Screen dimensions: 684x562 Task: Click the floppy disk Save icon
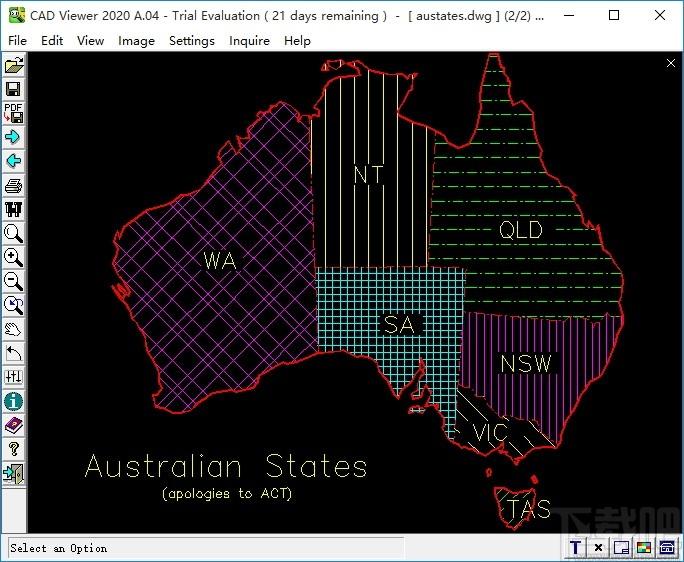(14, 89)
